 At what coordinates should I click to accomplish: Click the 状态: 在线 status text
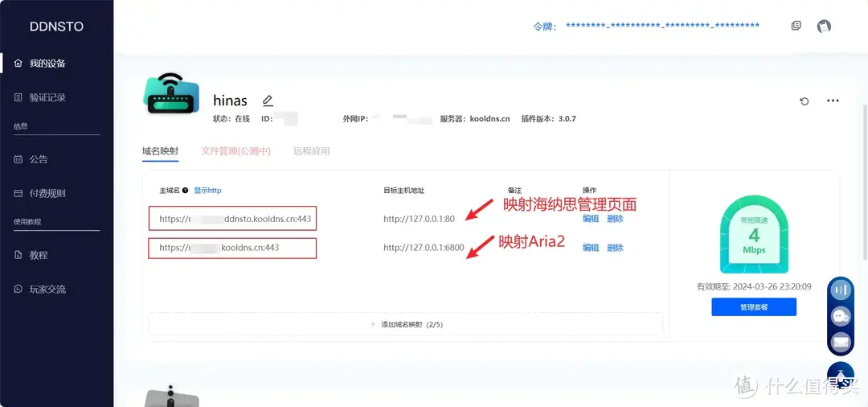tap(231, 118)
